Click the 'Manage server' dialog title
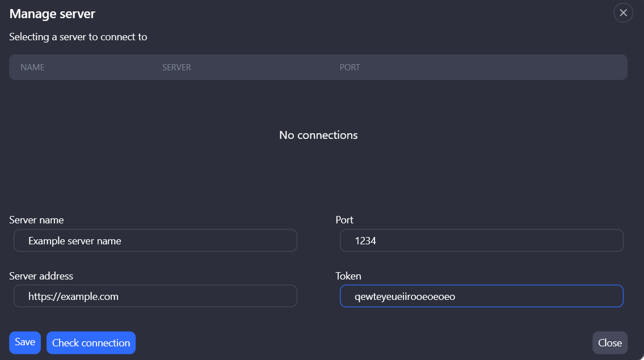This screenshot has height=360, width=644. pyautogui.click(x=52, y=14)
